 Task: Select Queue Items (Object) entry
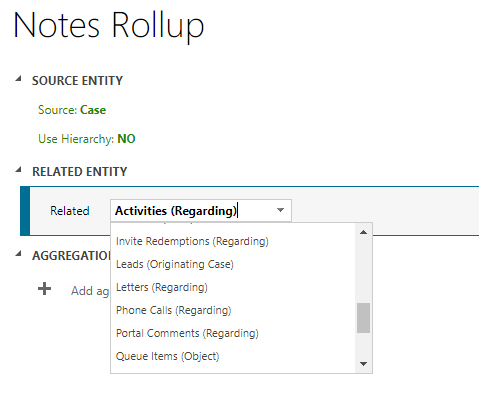[167, 356]
